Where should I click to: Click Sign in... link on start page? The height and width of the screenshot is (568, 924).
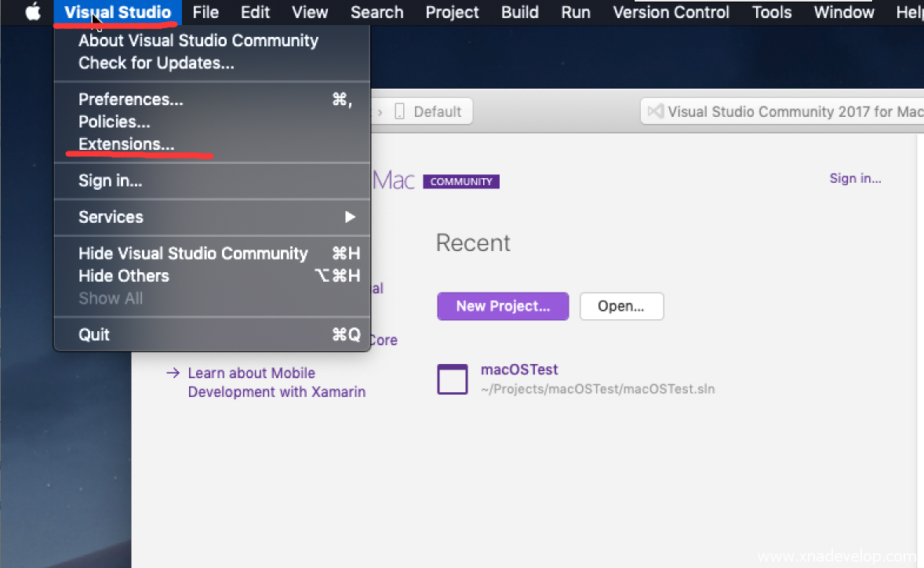tap(855, 179)
